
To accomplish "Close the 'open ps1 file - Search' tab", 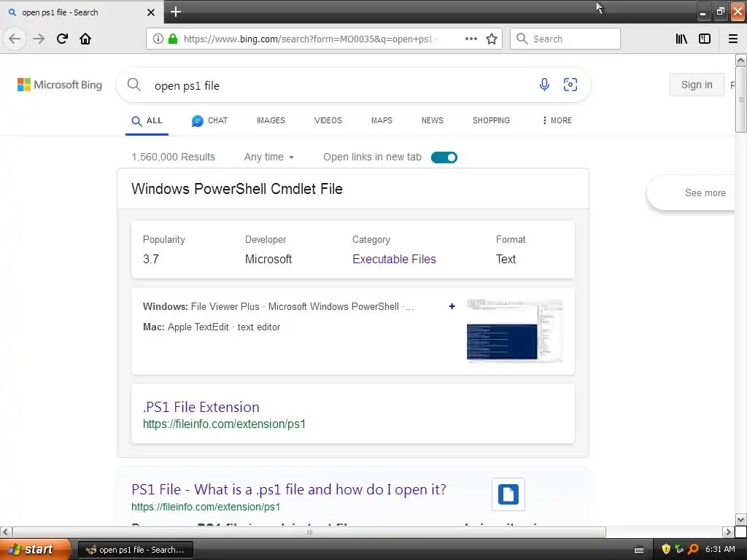I will point(151,12).
